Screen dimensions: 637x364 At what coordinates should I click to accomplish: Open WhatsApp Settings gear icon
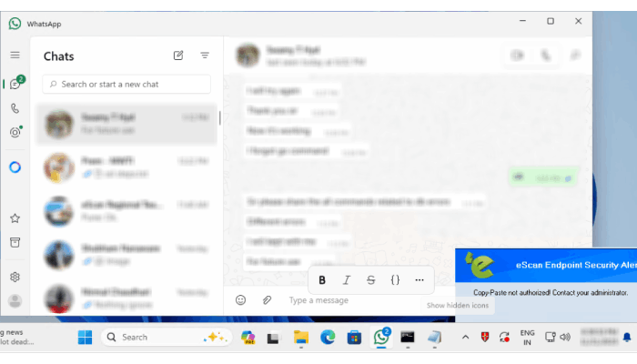[x=15, y=277]
